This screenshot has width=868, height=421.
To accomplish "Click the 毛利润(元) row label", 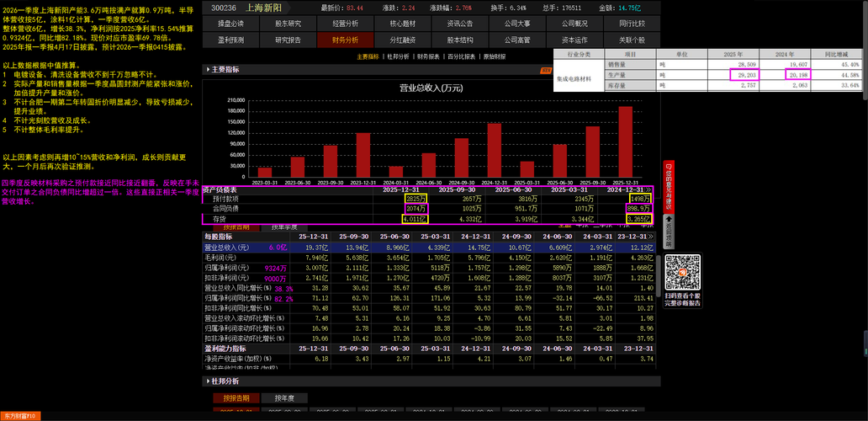I will [219, 258].
